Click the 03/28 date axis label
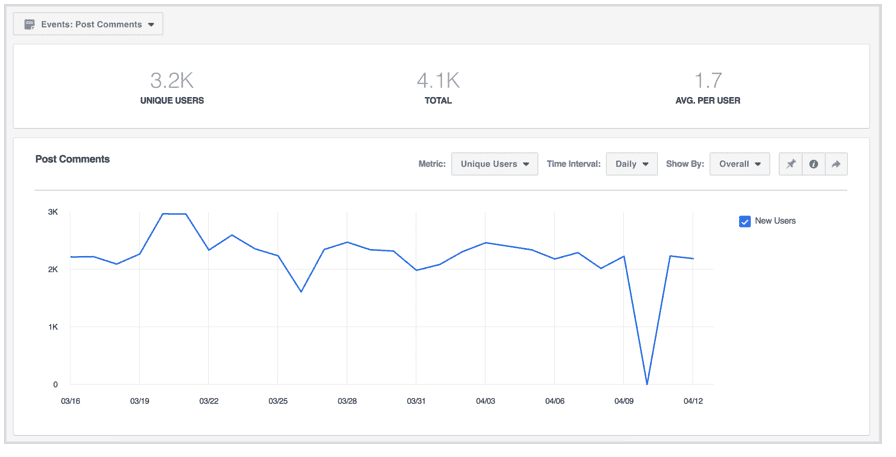The width and height of the screenshot is (896, 457). (347, 401)
